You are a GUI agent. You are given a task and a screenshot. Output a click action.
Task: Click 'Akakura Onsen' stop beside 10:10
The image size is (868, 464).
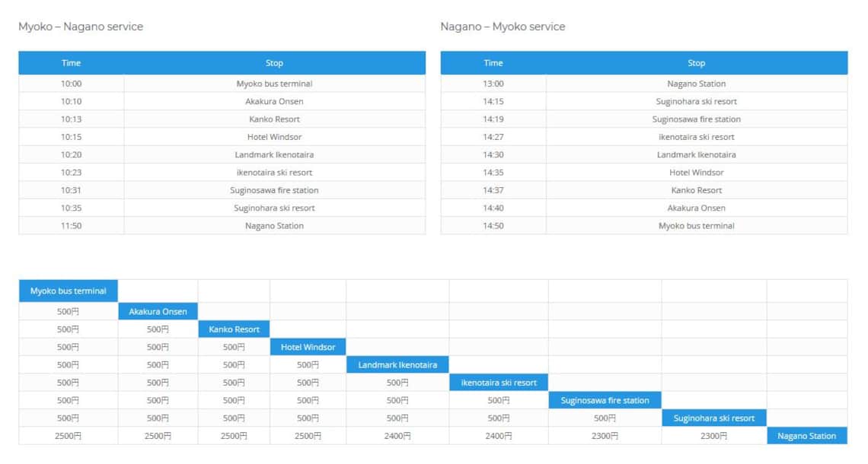[275, 101]
